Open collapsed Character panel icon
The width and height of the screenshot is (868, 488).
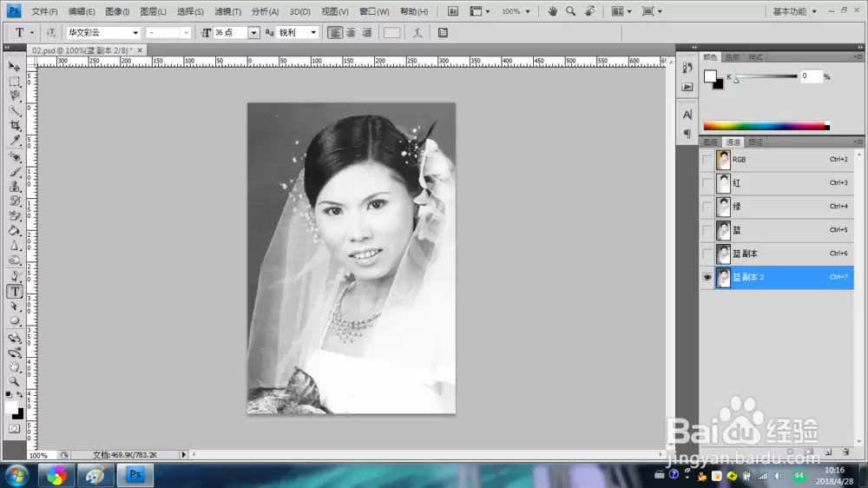pyautogui.click(x=687, y=115)
